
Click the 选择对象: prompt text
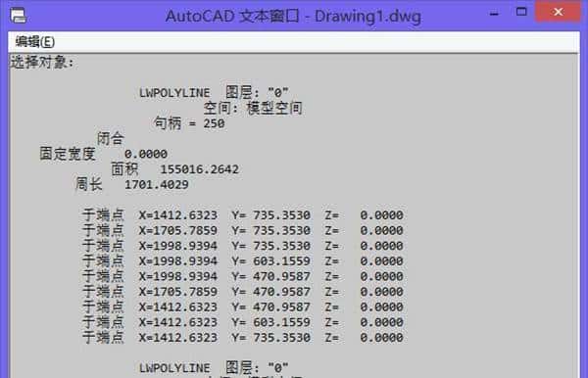coord(42,63)
